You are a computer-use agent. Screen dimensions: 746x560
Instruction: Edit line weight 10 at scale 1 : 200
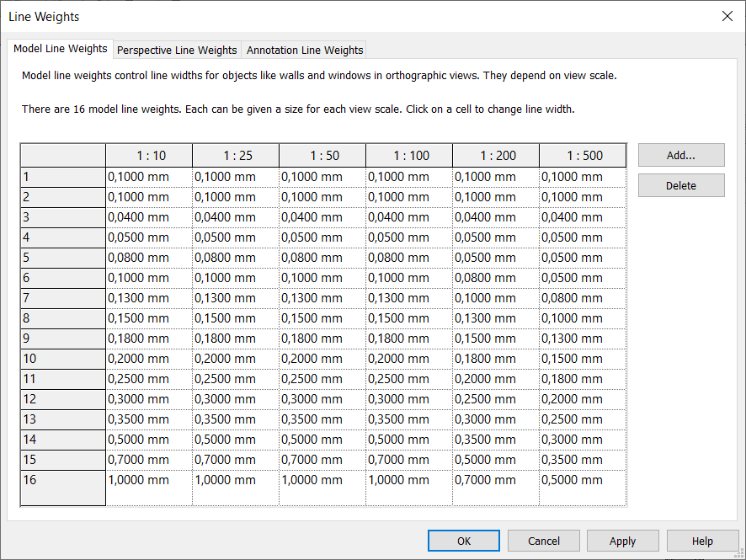[x=495, y=359]
